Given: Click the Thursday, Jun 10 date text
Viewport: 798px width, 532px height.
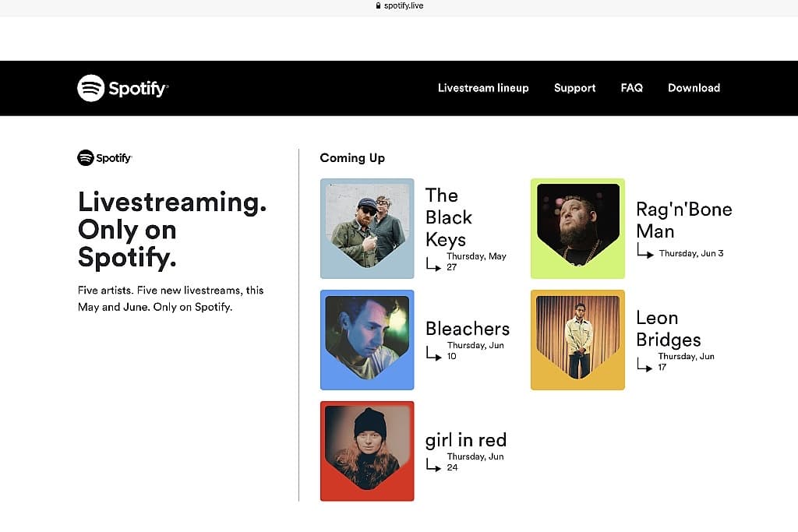Looking at the screenshot, I should 475,351.
